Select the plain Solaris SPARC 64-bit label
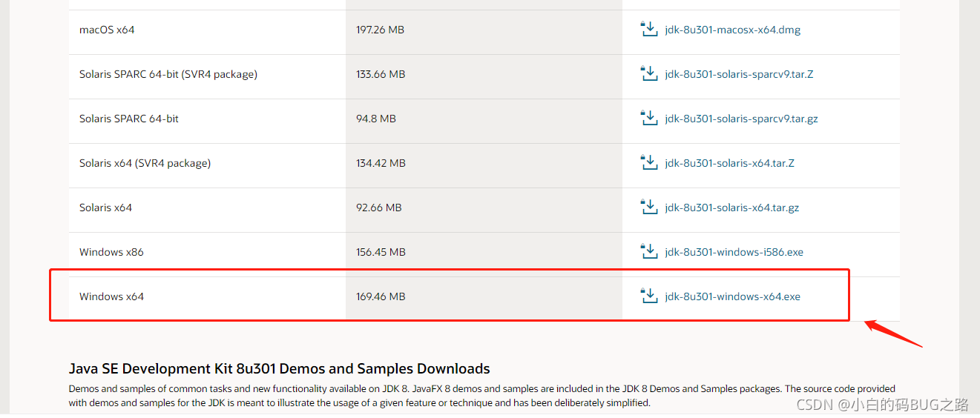Screen dimensions: 980x418 [x=129, y=119]
